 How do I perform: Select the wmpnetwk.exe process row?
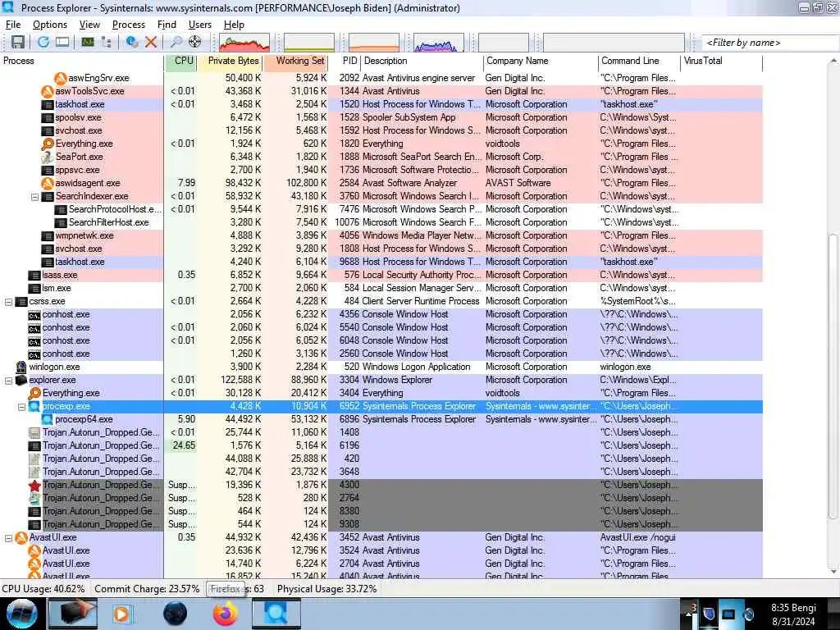381,235
